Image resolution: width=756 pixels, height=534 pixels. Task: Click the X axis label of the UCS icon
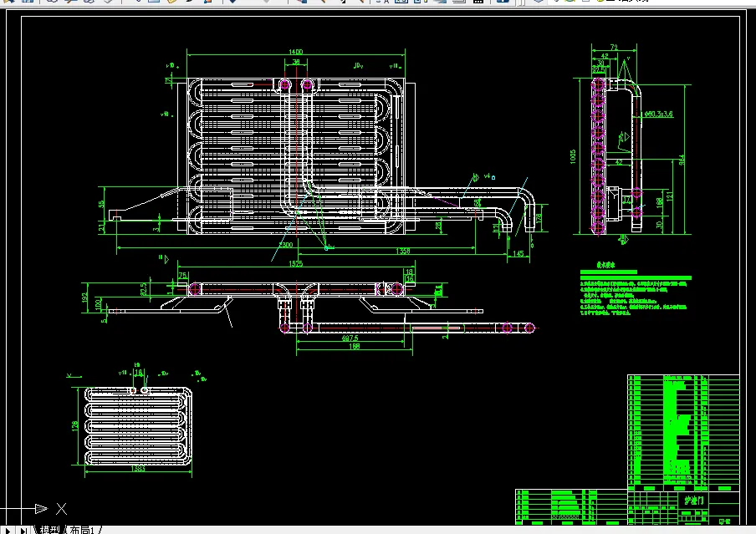[x=61, y=508]
